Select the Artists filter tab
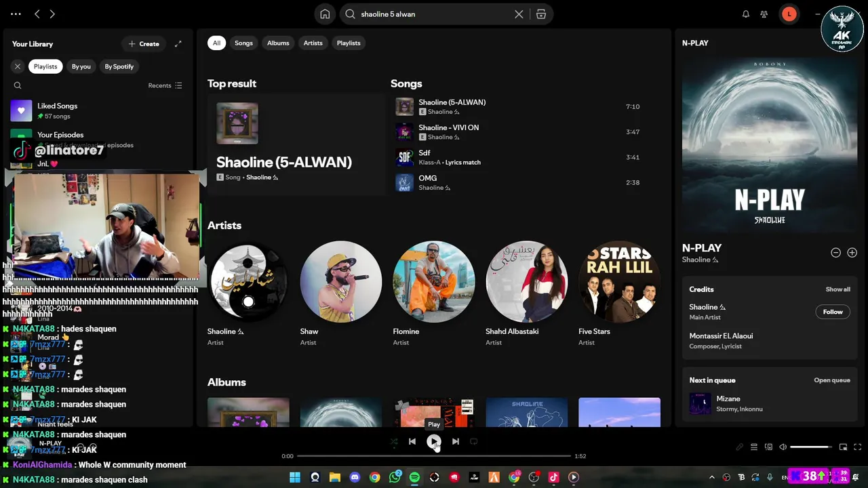This screenshot has width=868, height=488. point(313,43)
